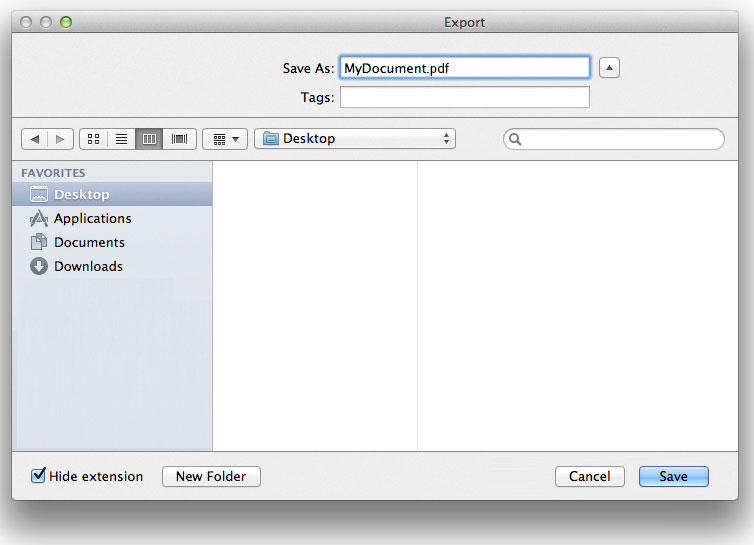Viewport: 754px width, 545px height.
Task: Switch to list view
Action: [122, 139]
